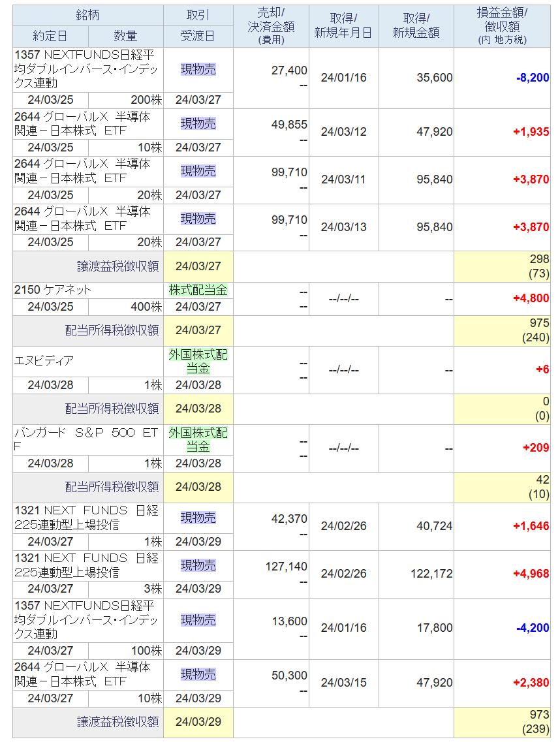Click the sale amount 50,300

click(x=289, y=676)
